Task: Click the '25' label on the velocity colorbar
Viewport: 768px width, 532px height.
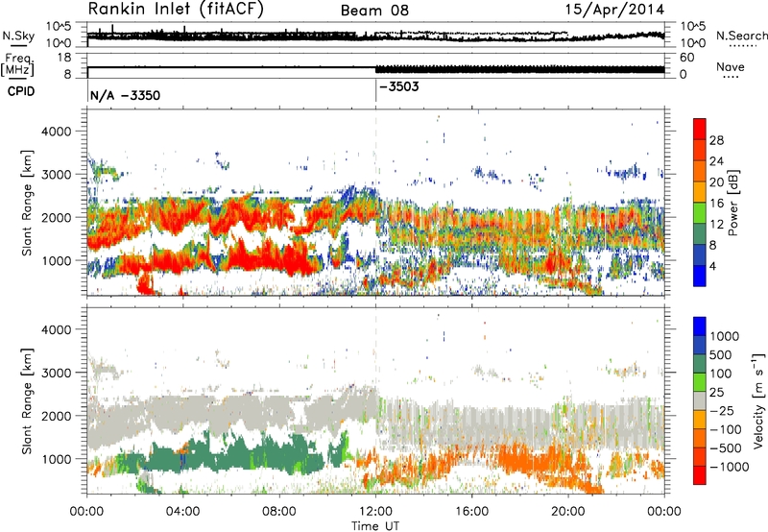Action: 716,393
